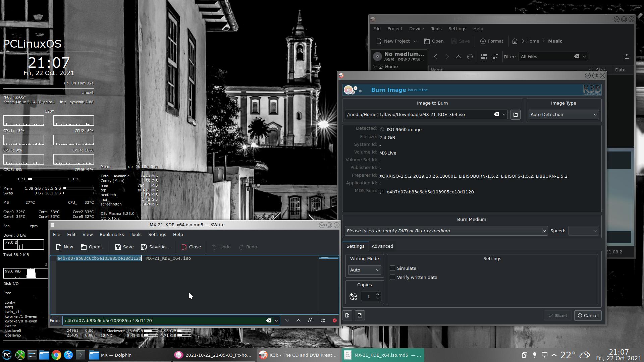The height and width of the screenshot is (362, 644).
Task: Switch to MX — Dolphin taskbar window
Action: pyautogui.click(x=129, y=355)
